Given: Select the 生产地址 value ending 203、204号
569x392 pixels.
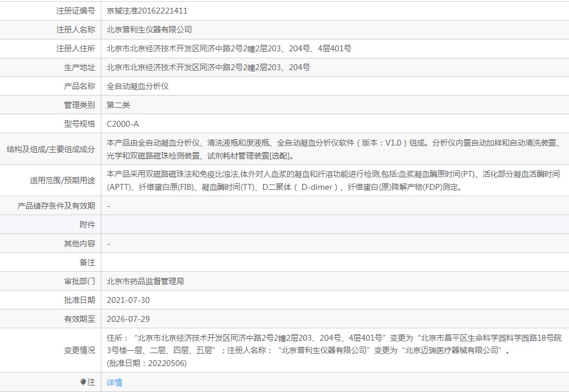Looking at the screenshot, I should click(208, 67).
